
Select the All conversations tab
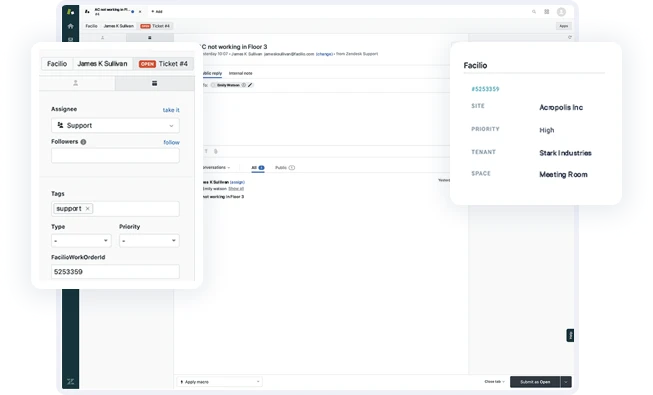click(258, 168)
